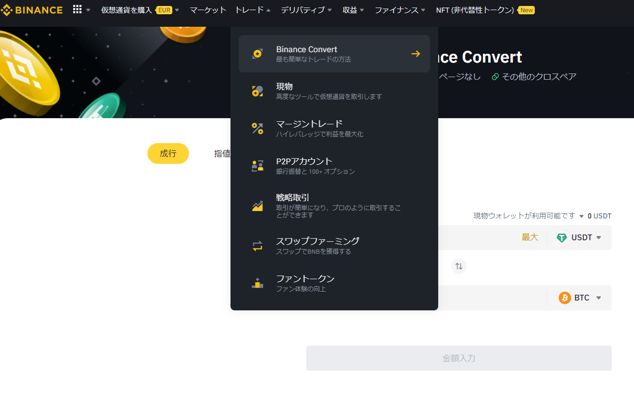
Task: Open the デリバティブ dropdown
Action: coord(306,10)
